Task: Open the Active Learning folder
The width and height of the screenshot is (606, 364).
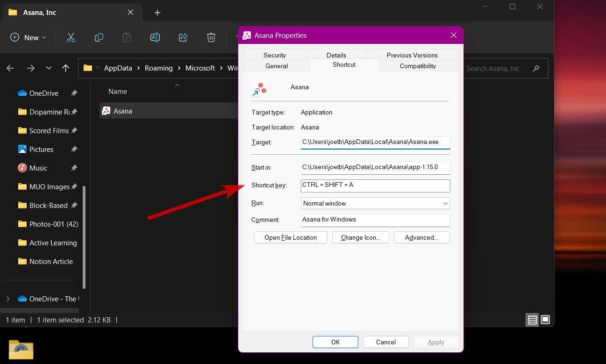Action: click(x=48, y=243)
